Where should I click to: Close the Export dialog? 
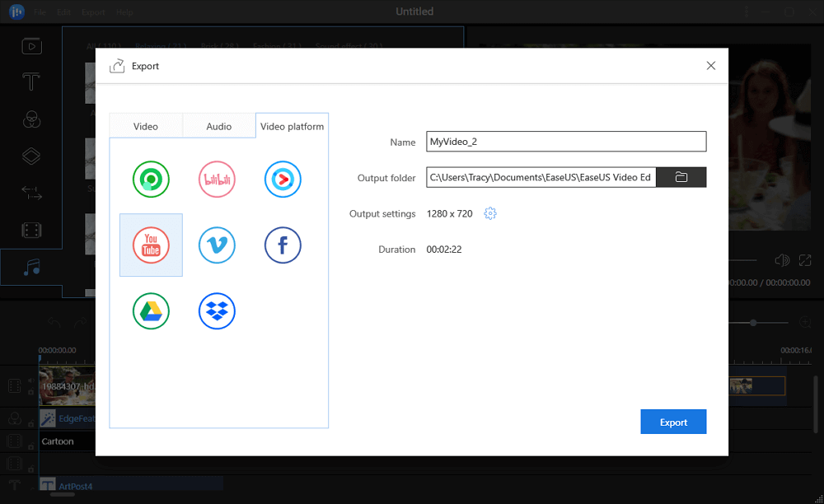click(x=710, y=66)
